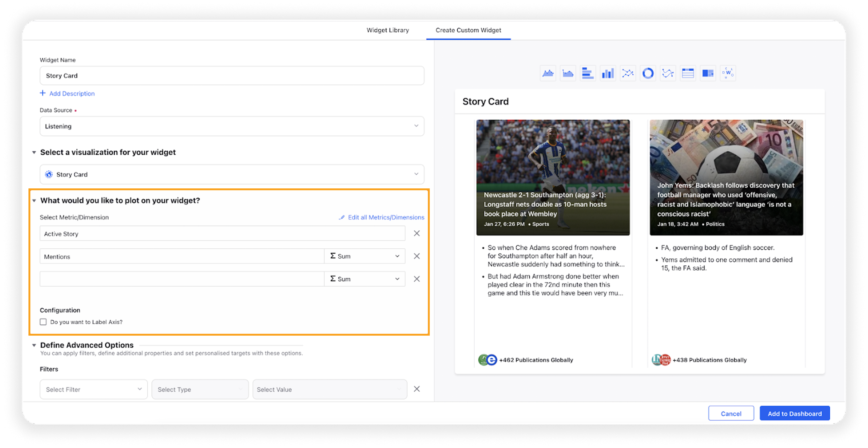Open the Story Card visualization dropdown
The width and height of the screenshot is (868, 448).
click(x=232, y=174)
